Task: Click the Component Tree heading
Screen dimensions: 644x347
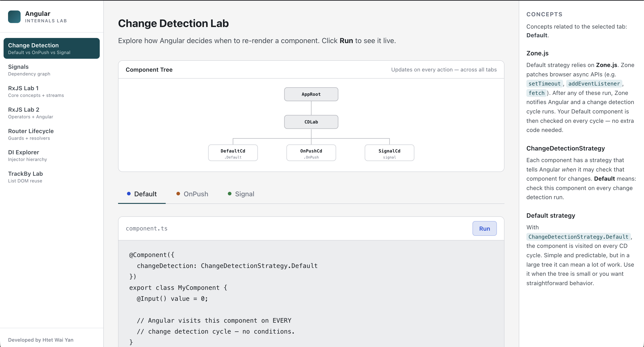Action: (x=149, y=70)
